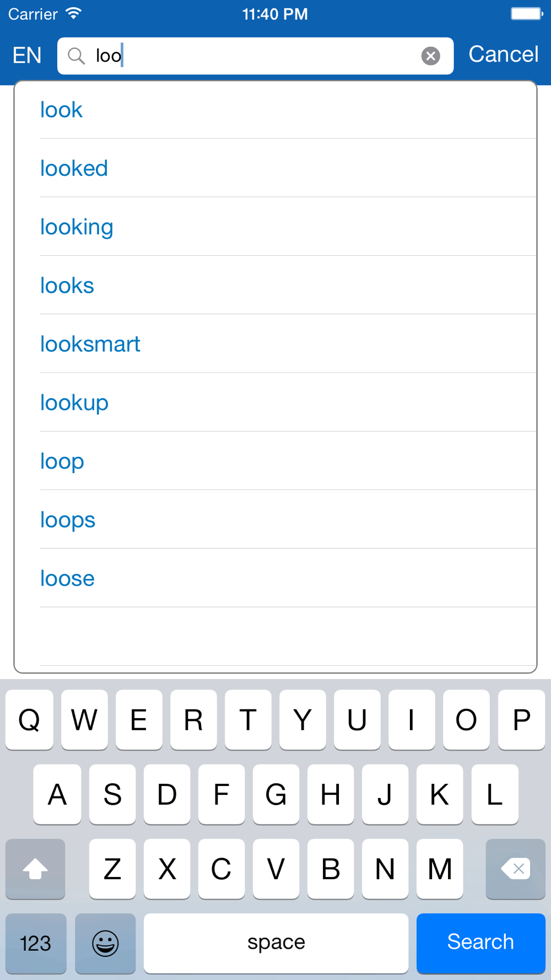
Task: Change the EN language selector
Action: coord(27,56)
